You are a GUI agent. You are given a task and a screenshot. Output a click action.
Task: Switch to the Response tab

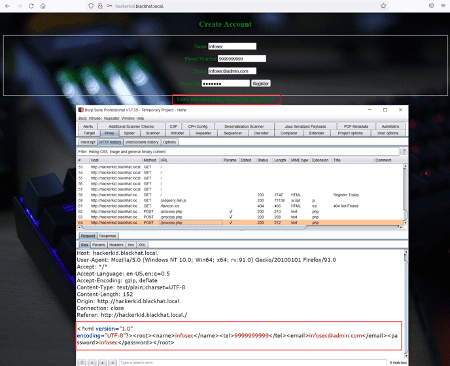pyautogui.click(x=107, y=236)
